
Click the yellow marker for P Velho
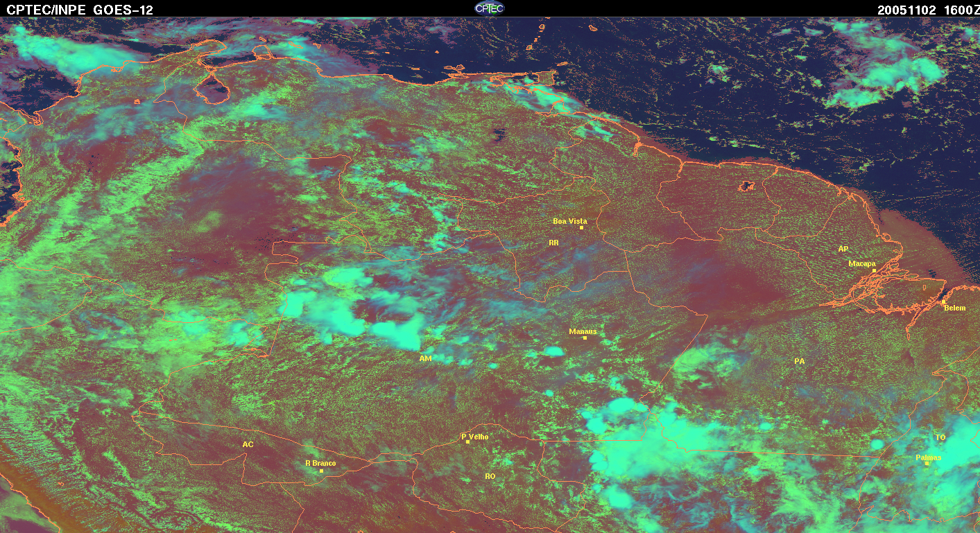tap(467, 442)
